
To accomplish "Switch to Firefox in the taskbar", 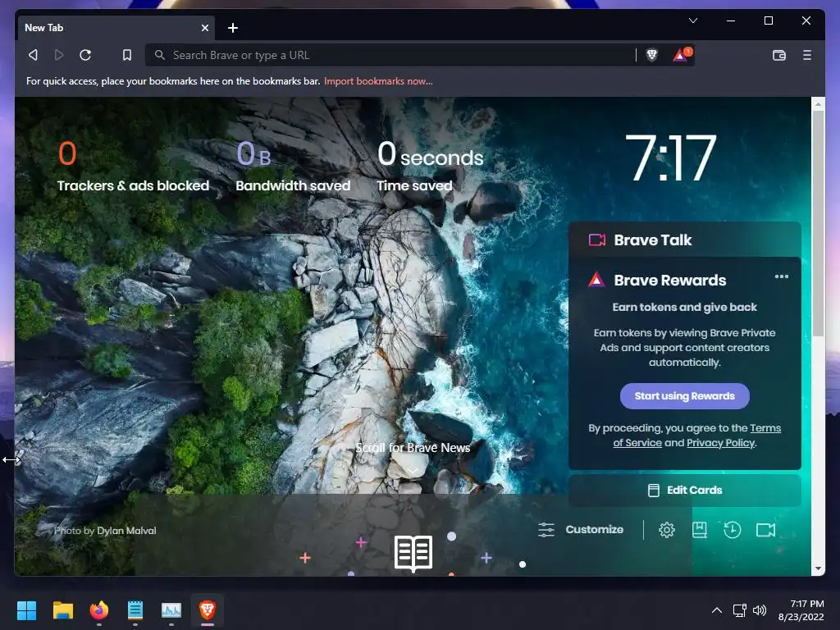I will (x=99, y=610).
